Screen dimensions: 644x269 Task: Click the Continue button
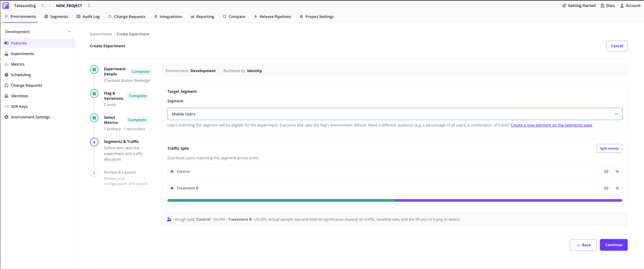(x=614, y=245)
